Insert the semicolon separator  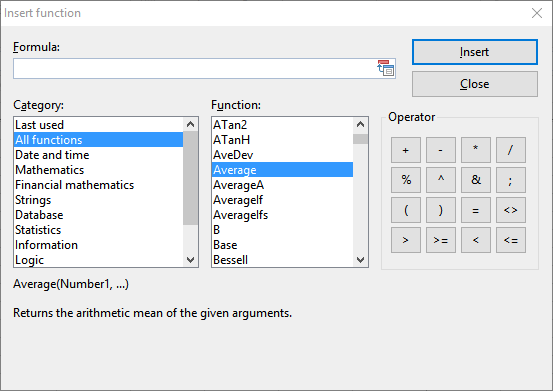511,180
